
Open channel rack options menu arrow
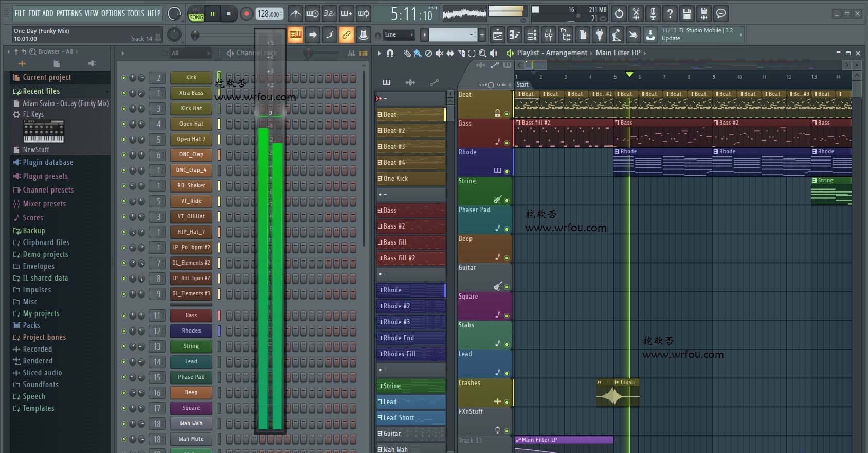[123, 53]
